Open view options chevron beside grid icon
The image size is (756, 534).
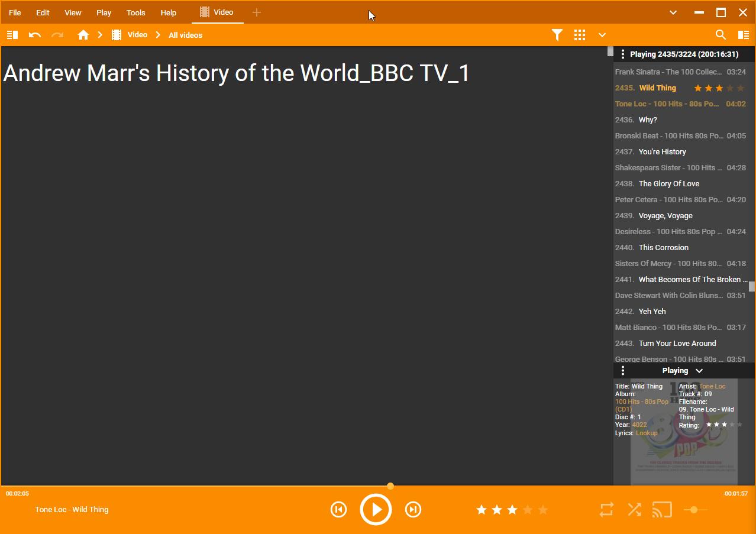coord(602,35)
